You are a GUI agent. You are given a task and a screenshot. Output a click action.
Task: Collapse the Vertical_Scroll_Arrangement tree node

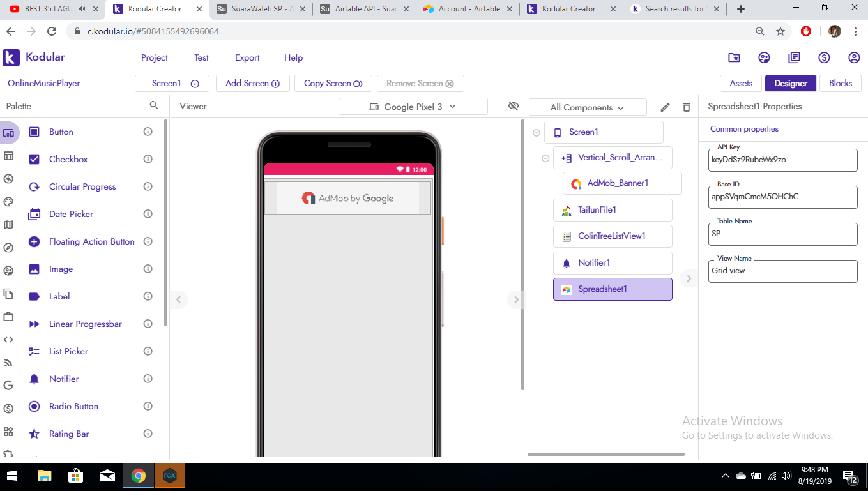545,158
